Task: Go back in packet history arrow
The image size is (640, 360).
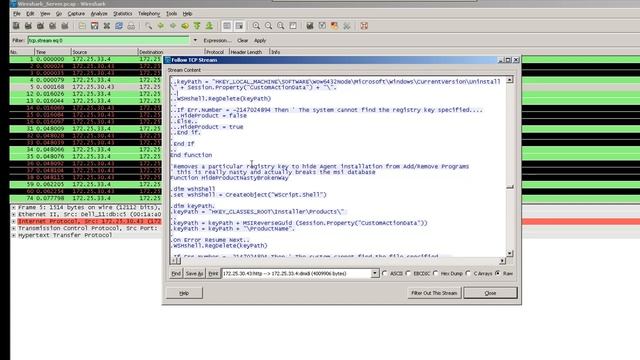Action: coord(160,26)
